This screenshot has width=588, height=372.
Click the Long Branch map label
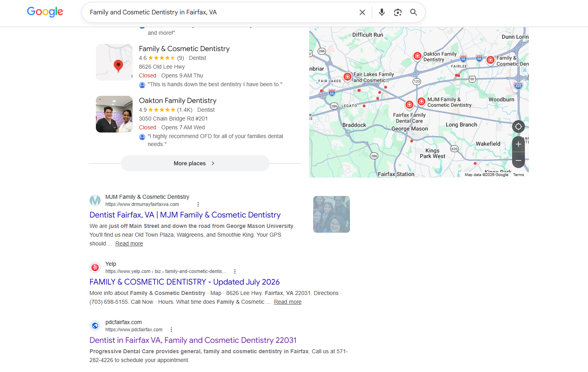461,125
